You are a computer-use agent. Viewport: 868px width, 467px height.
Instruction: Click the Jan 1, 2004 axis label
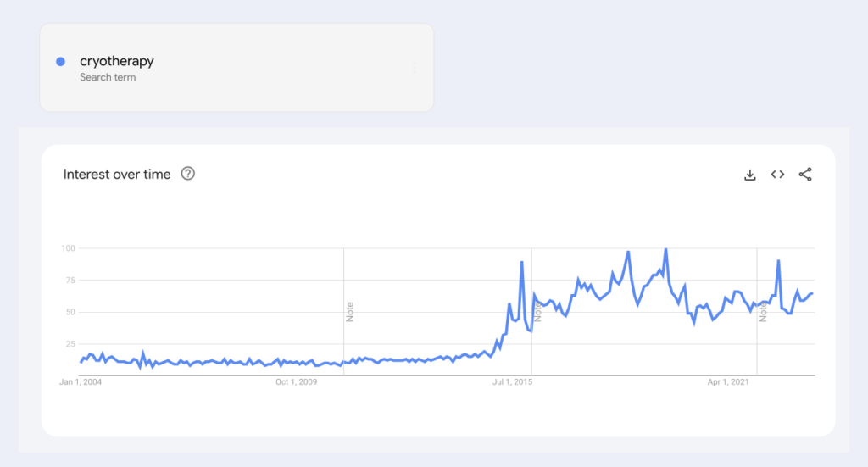(81, 383)
